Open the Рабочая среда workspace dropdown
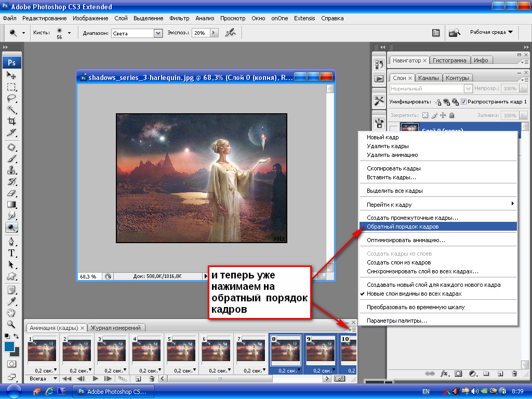Screen dimensions: 532x399 pyautogui.click(x=491, y=32)
